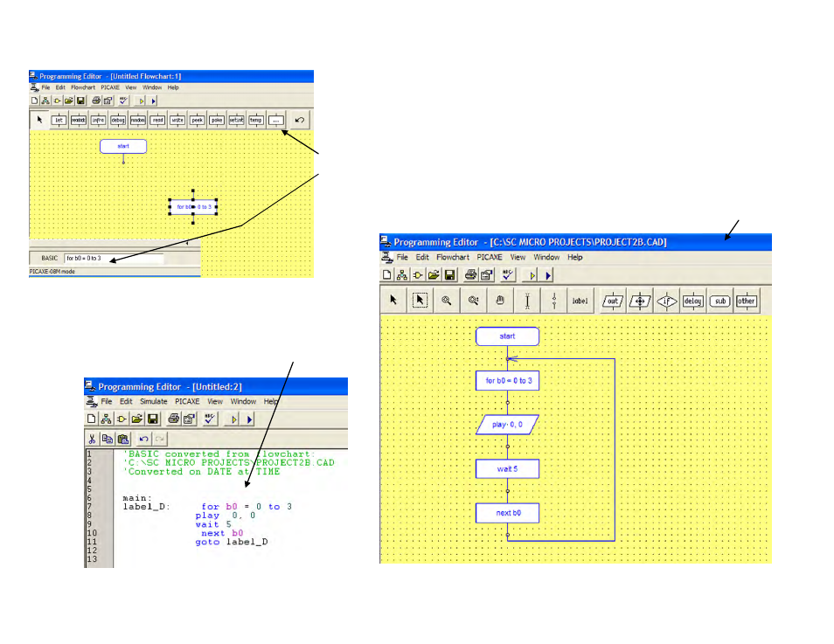Click the 'next b0' code line in Untitled:2
834x644 pixels.
pos(222,533)
